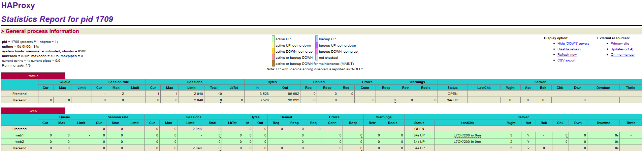Click the 'active DOWN, going up' legend swatch

click(273, 51)
